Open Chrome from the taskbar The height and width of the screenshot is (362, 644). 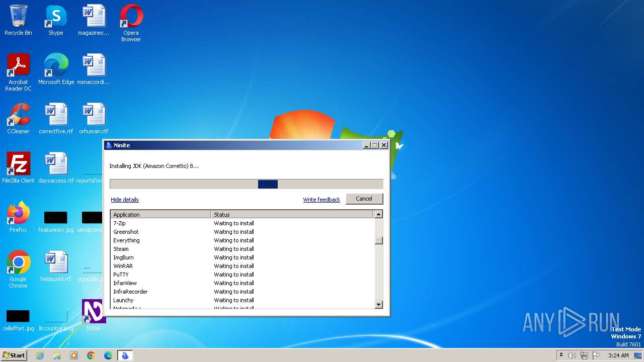[x=91, y=355]
